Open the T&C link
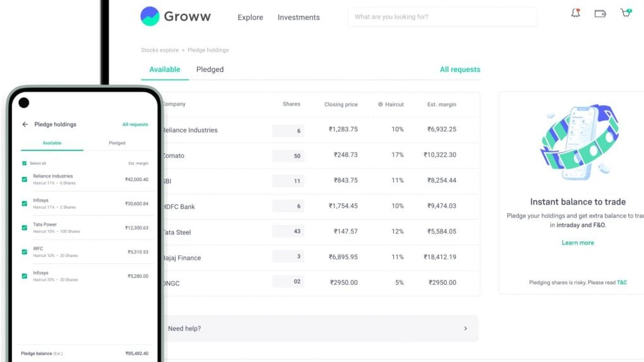Screen dimensions: 644x362 coord(622,282)
